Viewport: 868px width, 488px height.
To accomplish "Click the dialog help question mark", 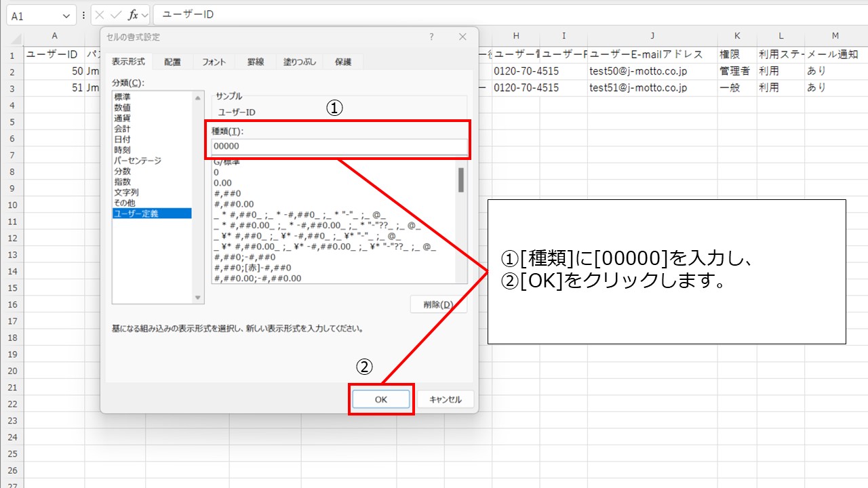I will [431, 37].
